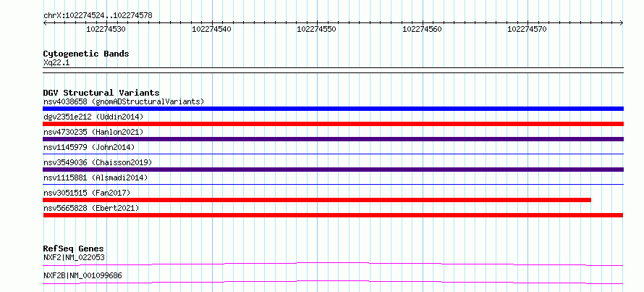Open variant nsv3549036 Chaisson2019 label
The width and height of the screenshot is (644, 292).
tap(98, 162)
